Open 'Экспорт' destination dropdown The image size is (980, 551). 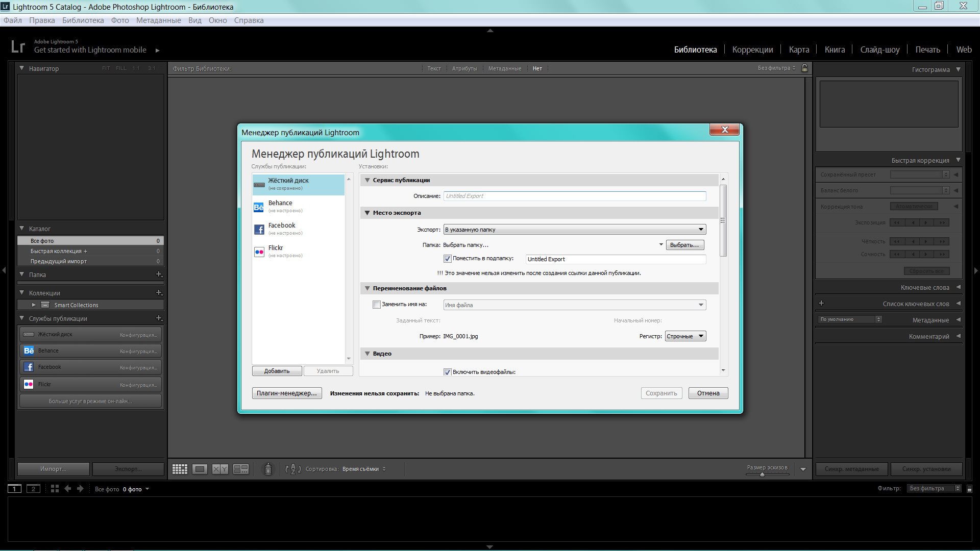point(575,230)
